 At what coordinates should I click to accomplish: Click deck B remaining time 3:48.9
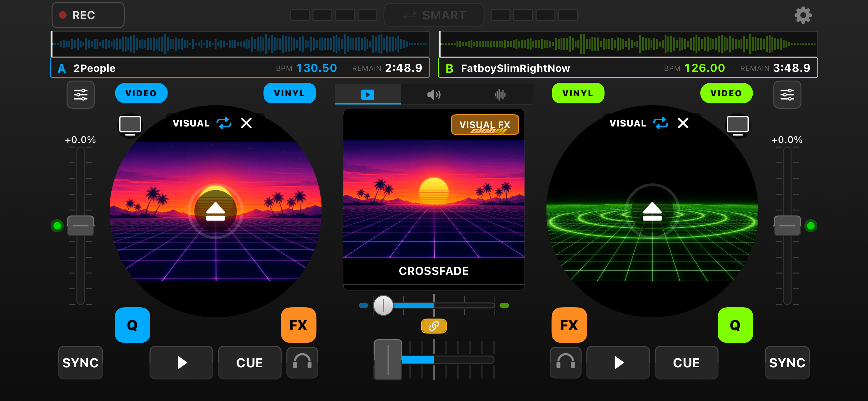click(x=791, y=68)
